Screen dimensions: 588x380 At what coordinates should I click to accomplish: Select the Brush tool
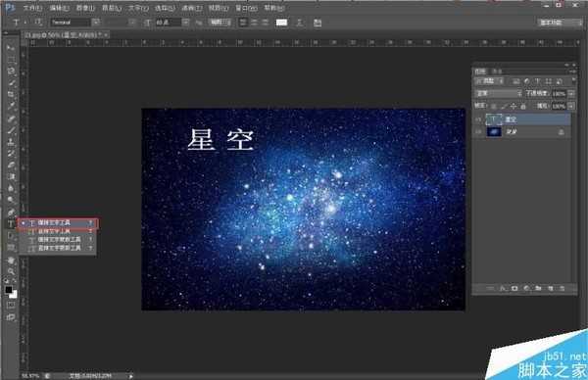[11, 130]
